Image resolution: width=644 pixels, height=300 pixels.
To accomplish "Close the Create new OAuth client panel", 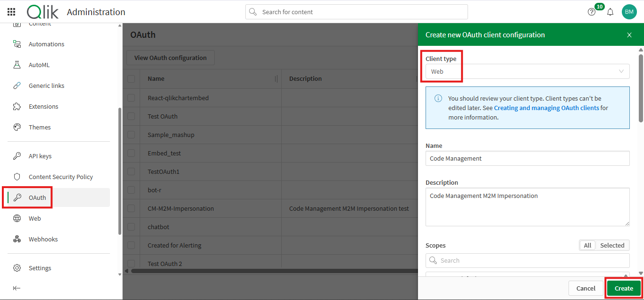I will point(629,35).
